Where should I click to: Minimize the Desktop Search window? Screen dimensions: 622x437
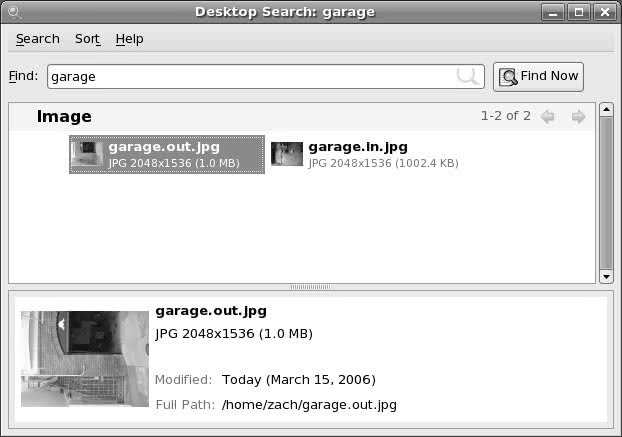point(553,12)
